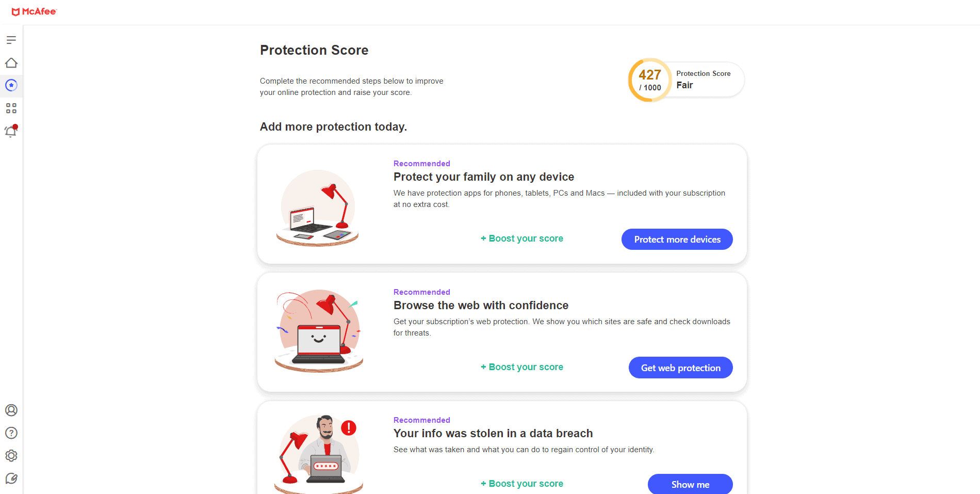Expand Boost your score on data breach card
The image size is (980, 494).
pyautogui.click(x=521, y=483)
